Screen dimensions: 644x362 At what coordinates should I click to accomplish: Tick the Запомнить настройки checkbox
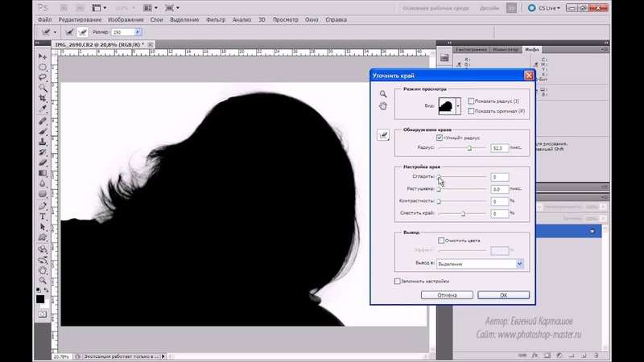tap(398, 281)
